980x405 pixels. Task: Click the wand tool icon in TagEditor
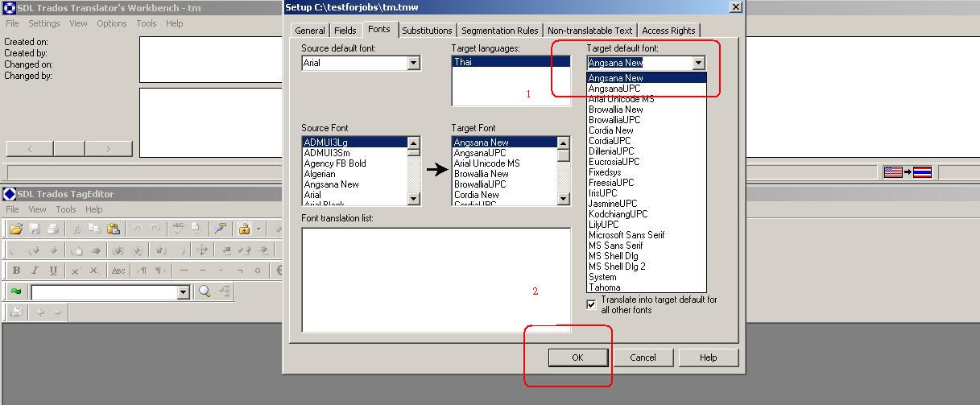pos(220,229)
